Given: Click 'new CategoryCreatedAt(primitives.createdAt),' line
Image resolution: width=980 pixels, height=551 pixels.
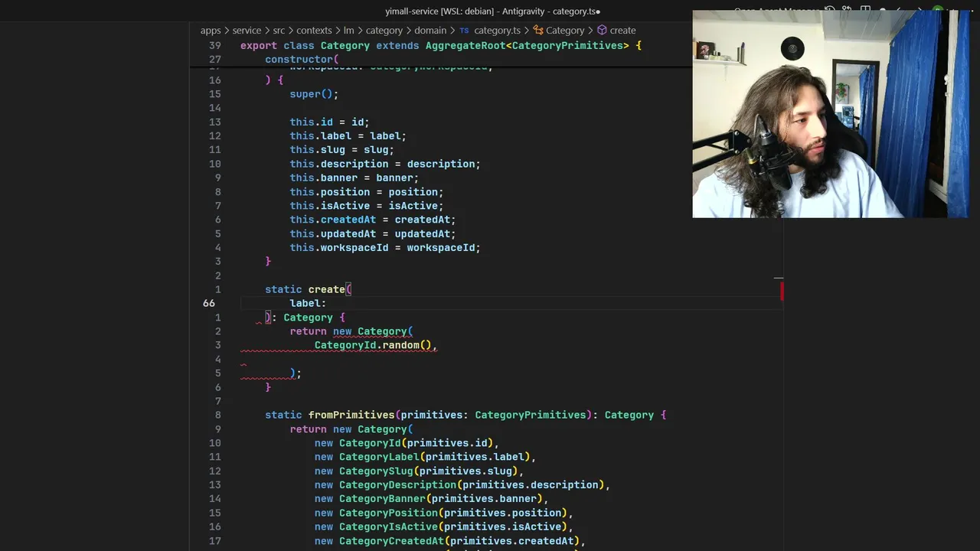Looking at the screenshot, I should [x=450, y=541].
